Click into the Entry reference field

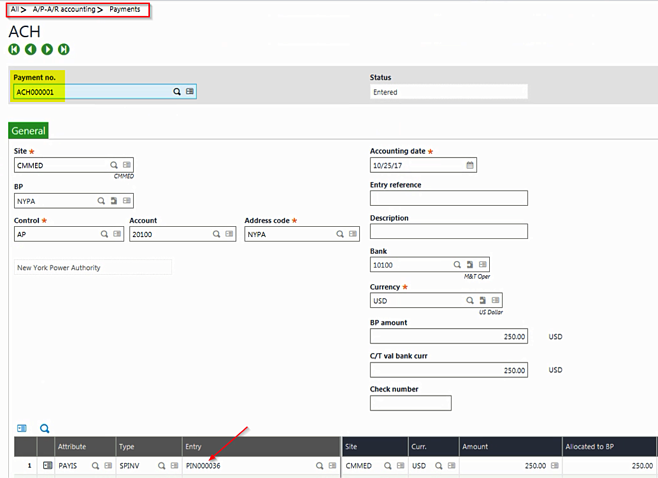coord(448,198)
